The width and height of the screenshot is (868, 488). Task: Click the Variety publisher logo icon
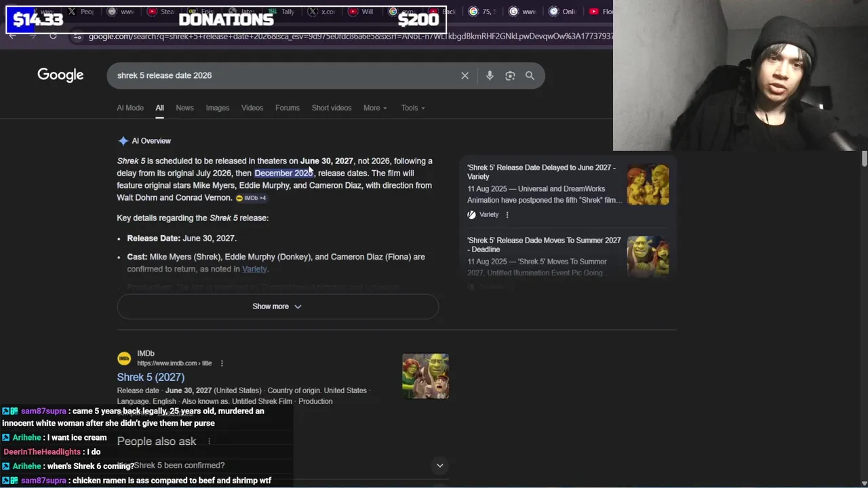(471, 214)
